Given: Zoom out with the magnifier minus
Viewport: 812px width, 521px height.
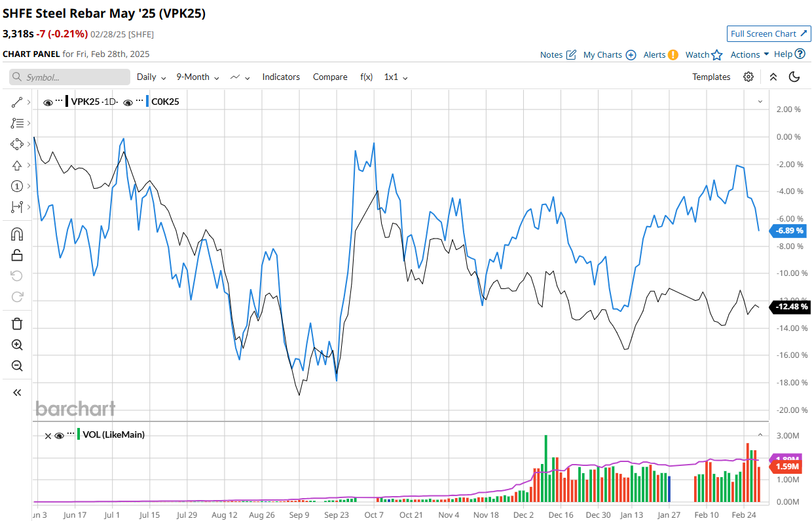Looking at the screenshot, I should click(17, 366).
